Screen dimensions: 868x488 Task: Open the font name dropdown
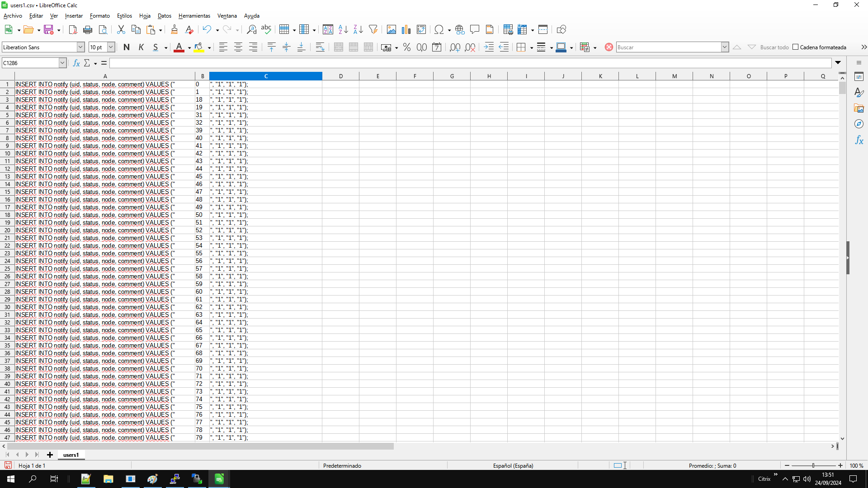point(80,47)
